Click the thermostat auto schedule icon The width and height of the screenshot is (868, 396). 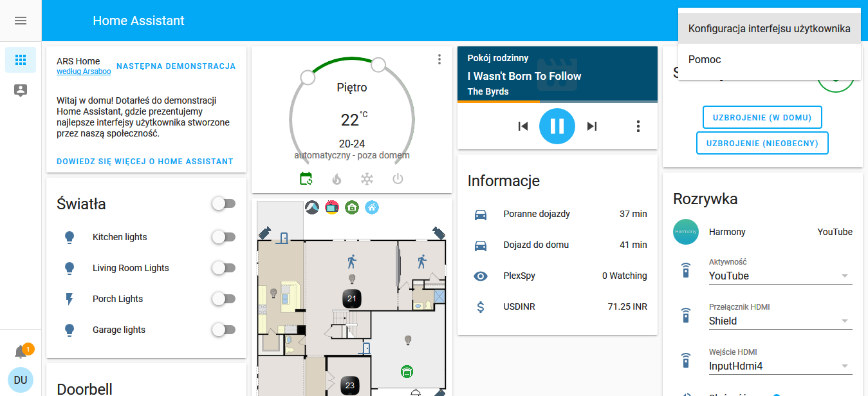(x=306, y=179)
